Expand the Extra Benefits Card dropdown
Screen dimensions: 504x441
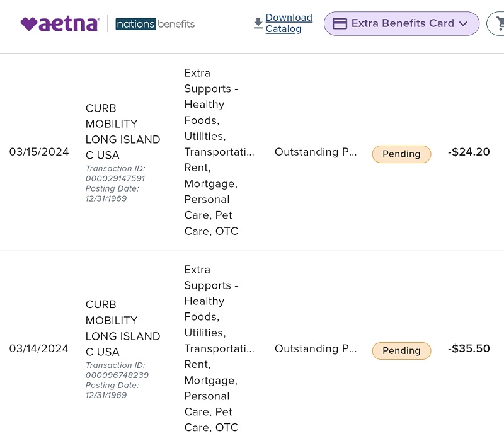tap(401, 23)
